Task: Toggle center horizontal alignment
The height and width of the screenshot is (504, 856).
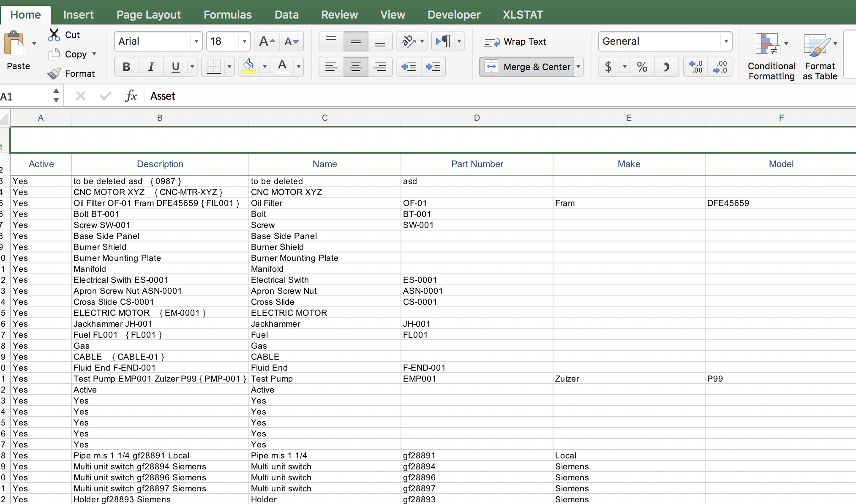Action: click(x=356, y=67)
